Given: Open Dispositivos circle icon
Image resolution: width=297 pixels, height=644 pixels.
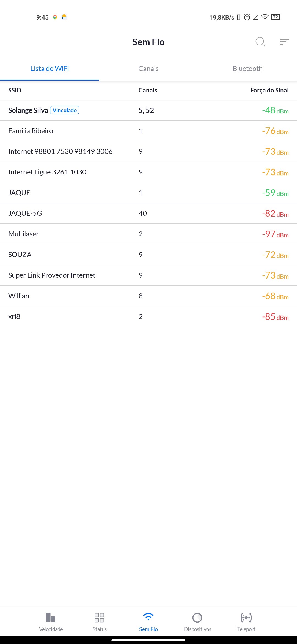Looking at the screenshot, I should [197, 618].
